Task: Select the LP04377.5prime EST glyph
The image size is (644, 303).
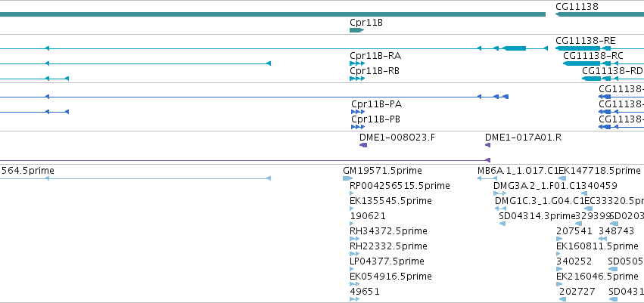Action: click(352, 269)
